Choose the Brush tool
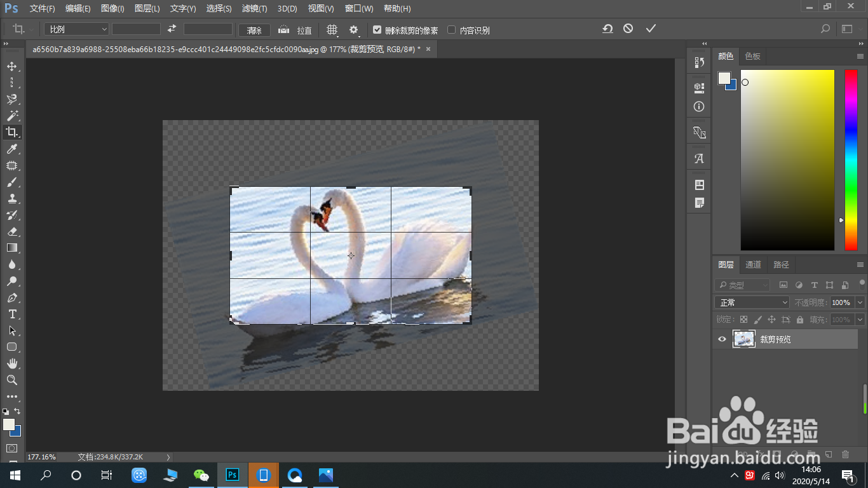The width and height of the screenshot is (868, 488). (11, 182)
